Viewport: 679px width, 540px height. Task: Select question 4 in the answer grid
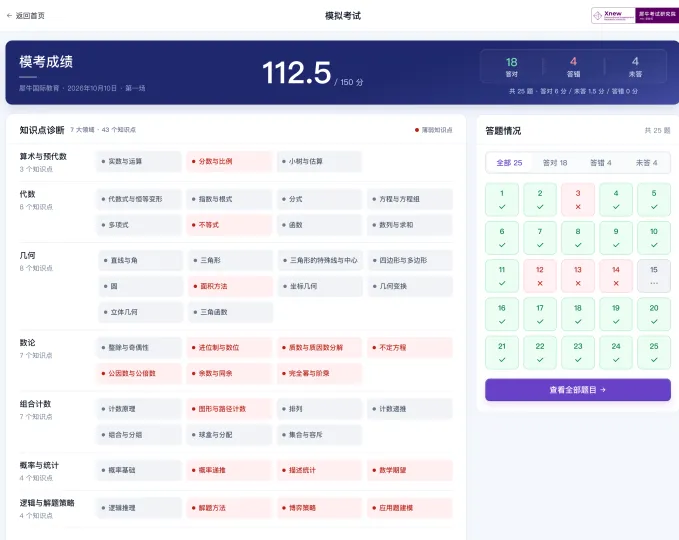616,200
